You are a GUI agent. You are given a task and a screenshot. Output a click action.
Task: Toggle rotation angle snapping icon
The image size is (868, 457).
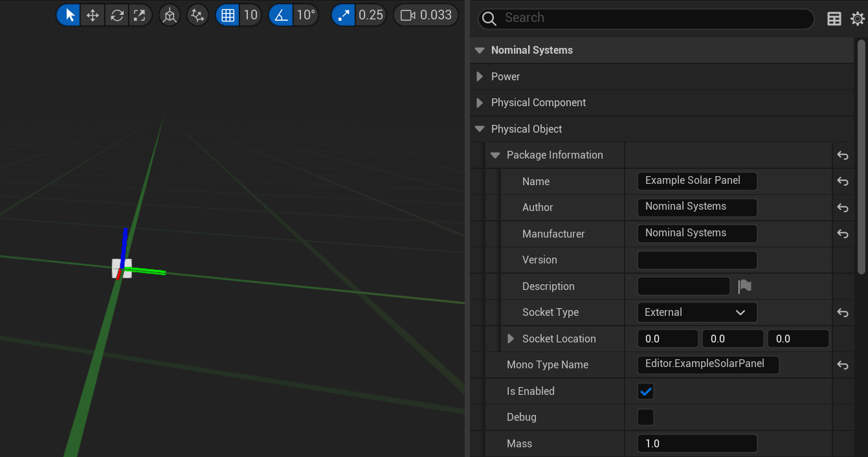pyautogui.click(x=281, y=15)
